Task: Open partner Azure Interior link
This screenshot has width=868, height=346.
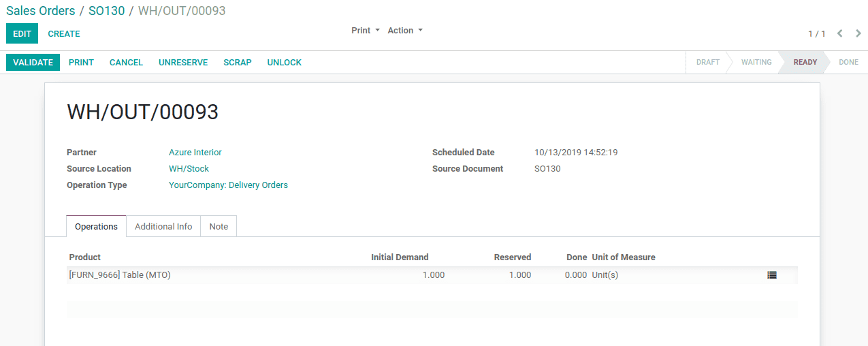Action: point(195,153)
